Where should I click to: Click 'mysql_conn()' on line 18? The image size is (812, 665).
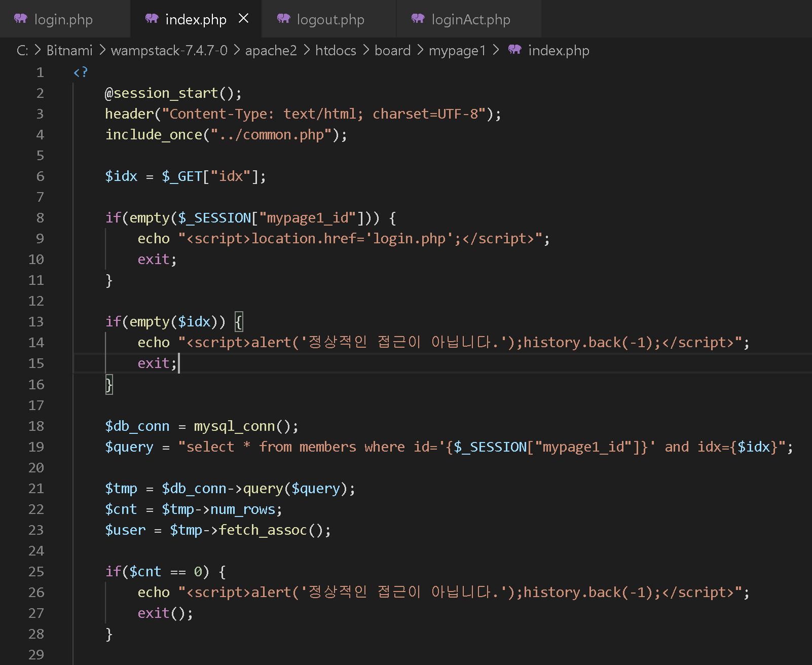click(x=242, y=426)
